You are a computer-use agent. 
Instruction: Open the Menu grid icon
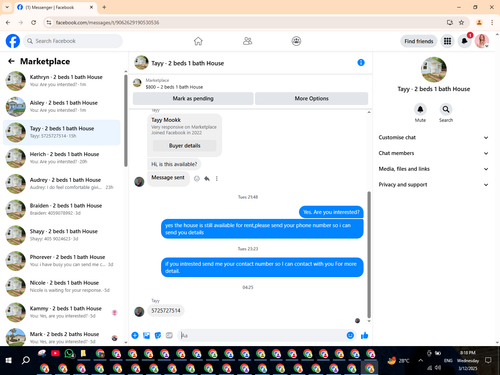(447, 41)
